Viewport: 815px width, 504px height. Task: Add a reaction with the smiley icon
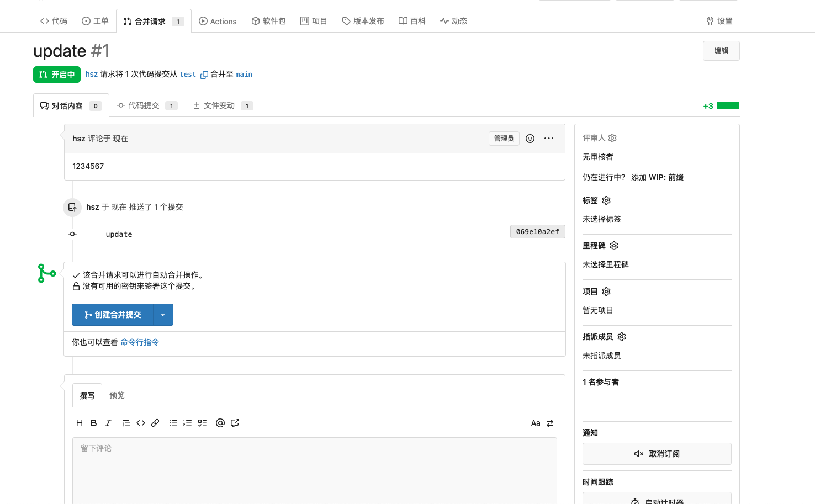530,139
